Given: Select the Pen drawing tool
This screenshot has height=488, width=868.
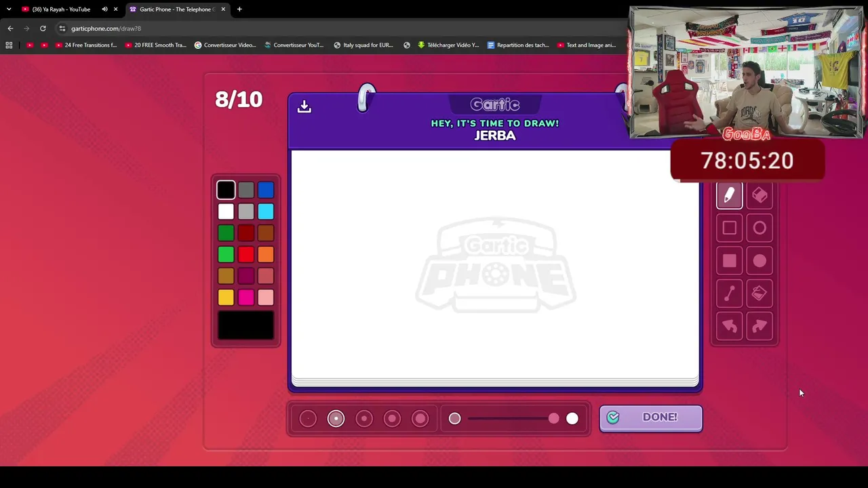Looking at the screenshot, I should [x=729, y=196].
